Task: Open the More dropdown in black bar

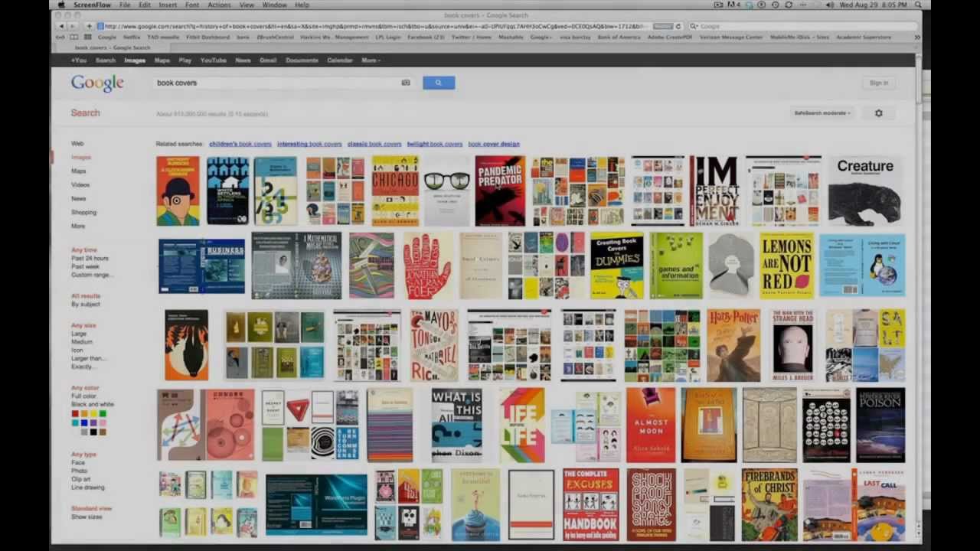Action: coord(371,60)
